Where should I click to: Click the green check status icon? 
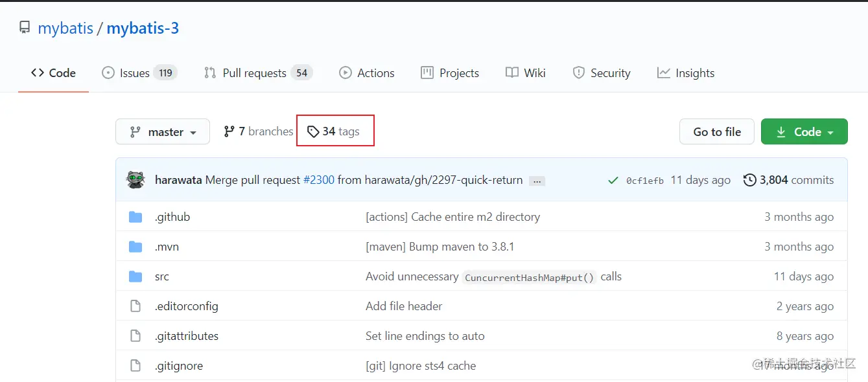[613, 181]
